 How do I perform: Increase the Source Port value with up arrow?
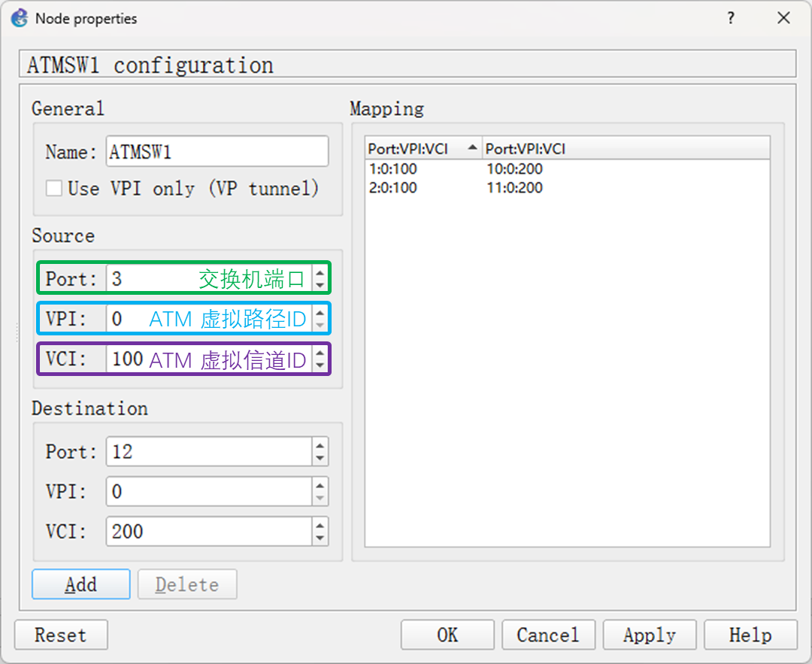(320, 273)
